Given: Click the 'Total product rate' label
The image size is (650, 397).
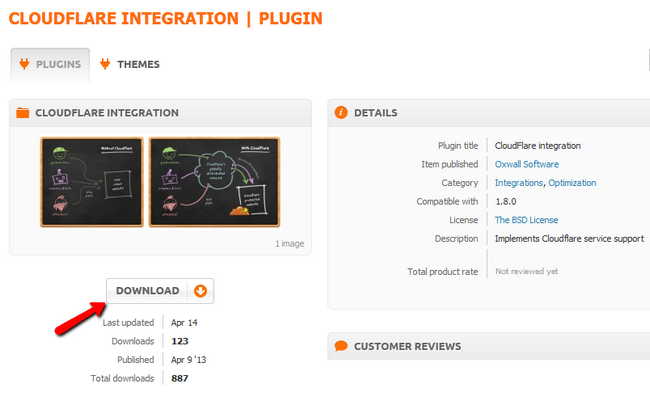Looking at the screenshot, I should point(443,271).
